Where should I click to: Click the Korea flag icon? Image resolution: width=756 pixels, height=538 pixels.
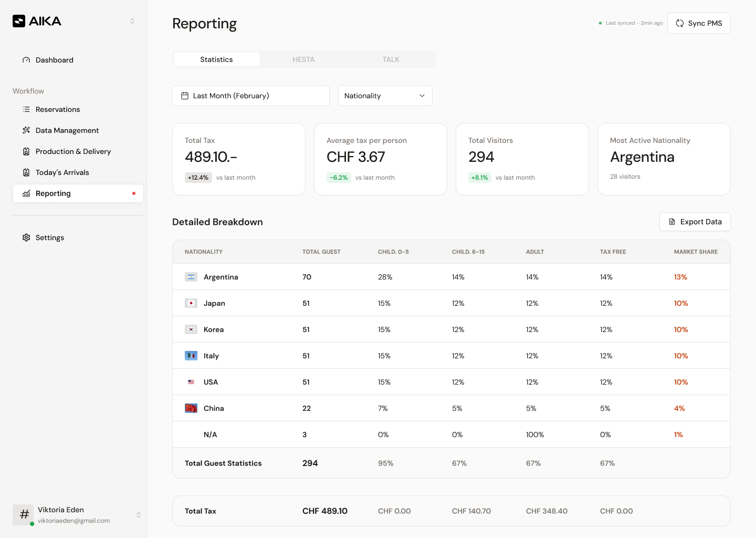coord(191,329)
